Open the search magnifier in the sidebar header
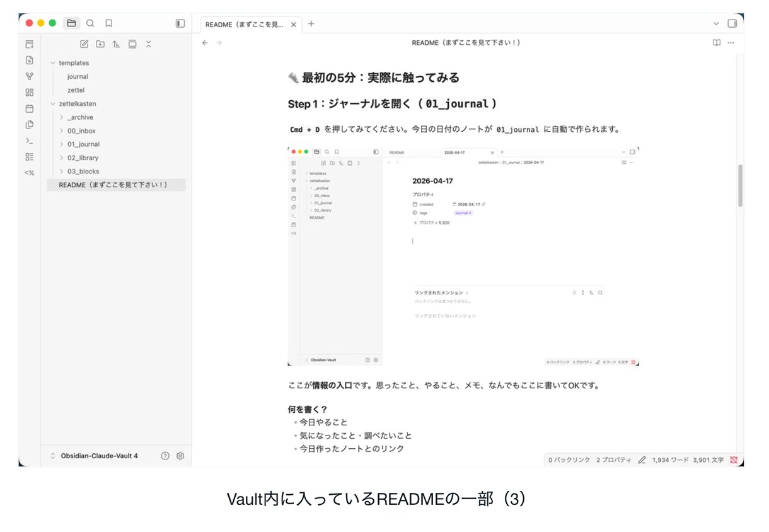The image size is (769, 532). 90,23
